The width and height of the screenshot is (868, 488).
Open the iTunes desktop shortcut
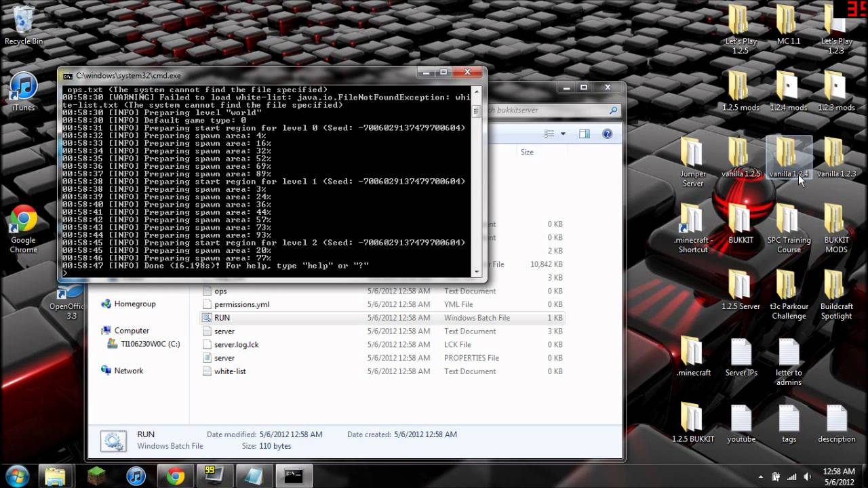click(x=23, y=92)
